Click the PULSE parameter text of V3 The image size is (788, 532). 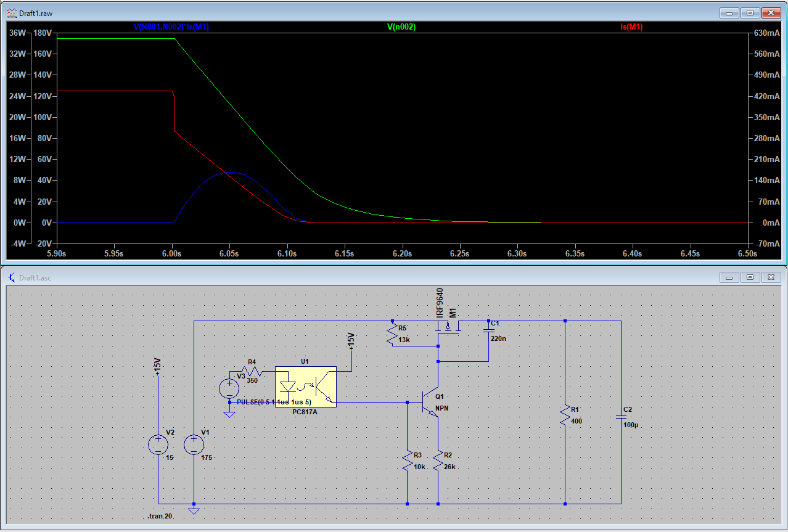point(274,403)
